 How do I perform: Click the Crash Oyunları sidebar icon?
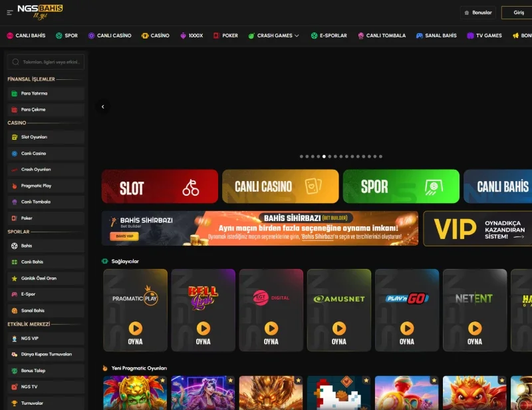click(14, 170)
